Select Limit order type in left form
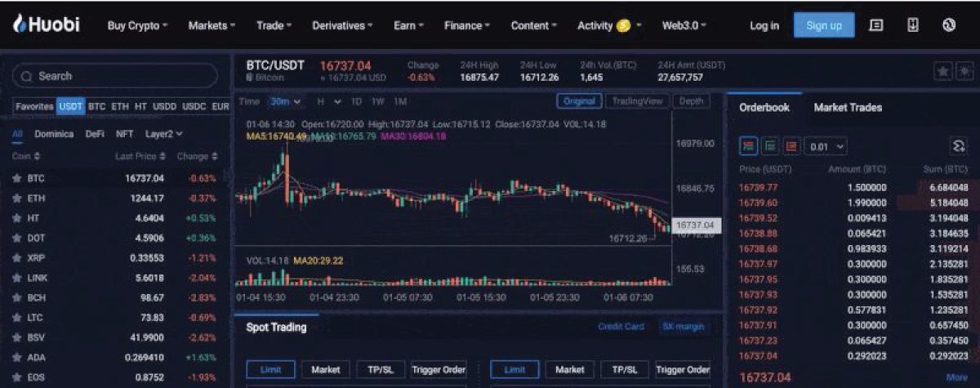The width and height of the screenshot is (980, 388). click(270, 370)
